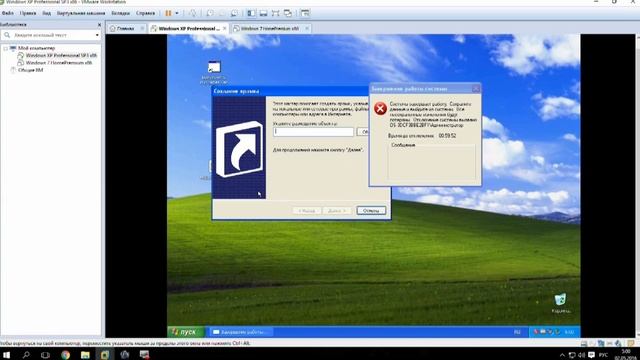Click the Сообщение box in shutdown dialog
This screenshot has width=640, height=360.
(431, 162)
